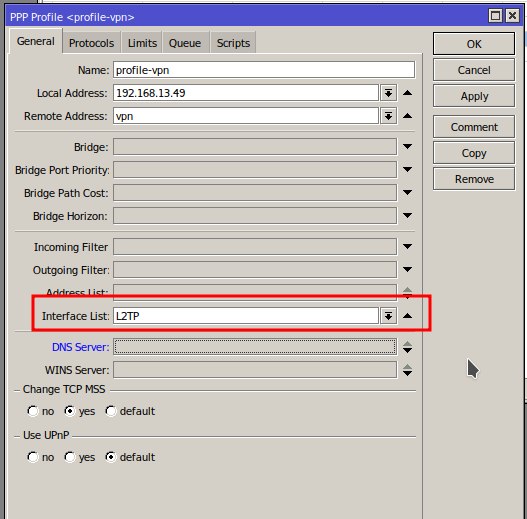Go to the Scripts tab

(x=233, y=43)
